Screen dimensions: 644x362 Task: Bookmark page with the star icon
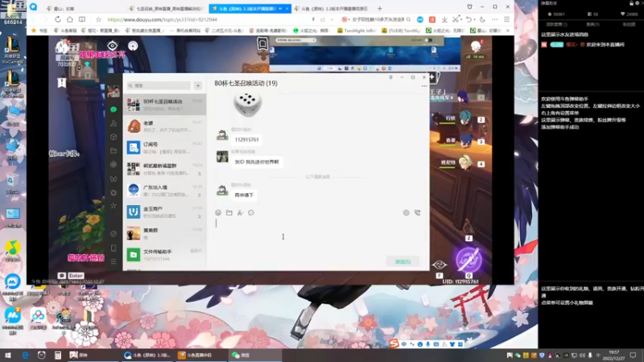[x=98, y=19]
